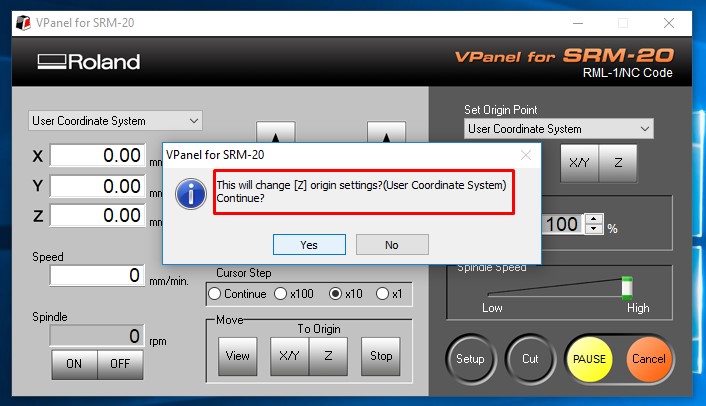Screen dimensions: 706x406
Task: Select the x100 cursor step option
Action: coord(294,293)
